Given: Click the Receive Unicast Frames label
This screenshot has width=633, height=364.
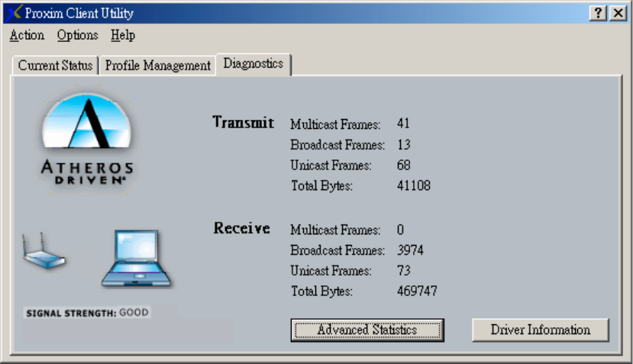Looking at the screenshot, I should 331,271.
